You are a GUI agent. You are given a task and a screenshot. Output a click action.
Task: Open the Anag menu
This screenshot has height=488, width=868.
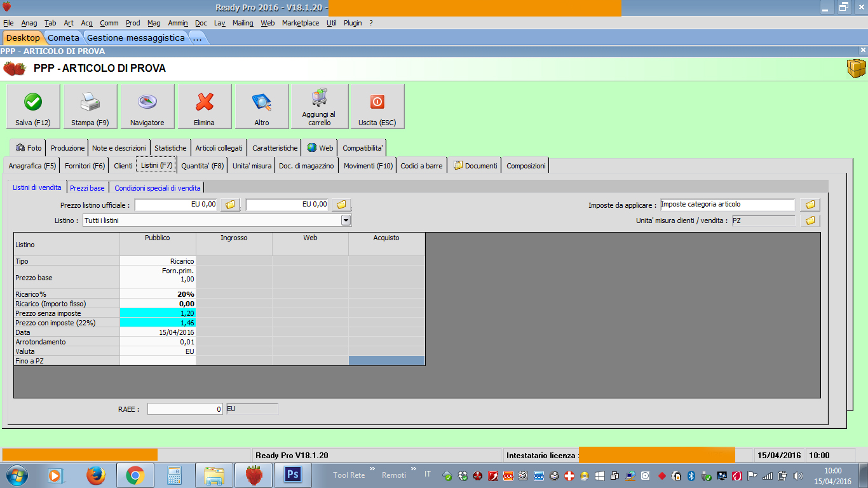point(29,23)
